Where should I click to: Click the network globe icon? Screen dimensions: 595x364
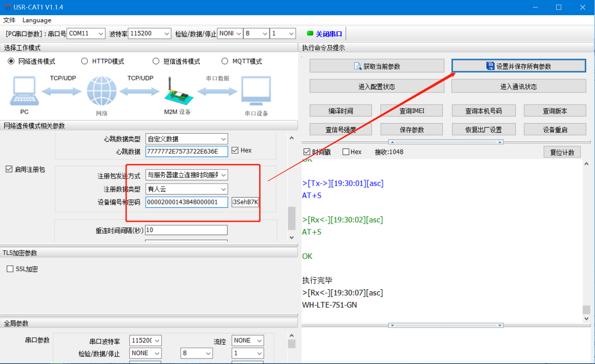pyautogui.click(x=101, y=91)
